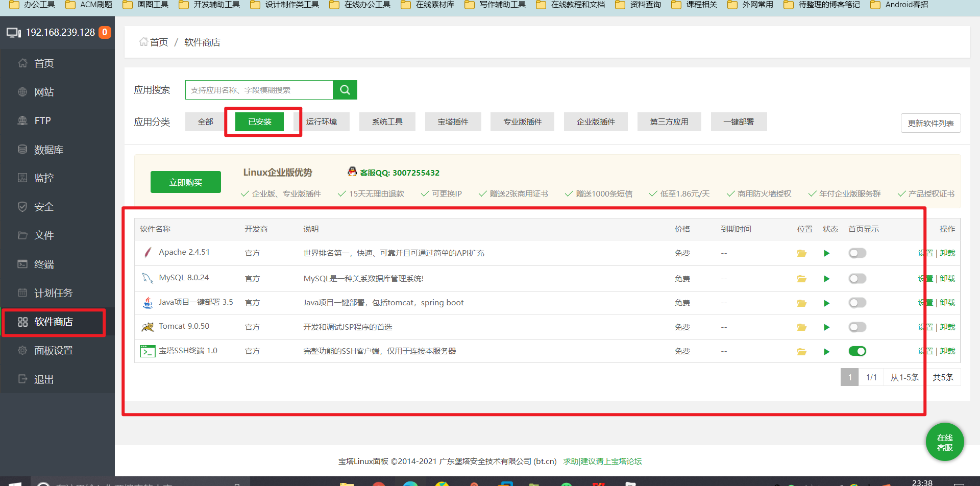Enable homepage display for MySQL 8.0.24
The image size is (980, 486).
click(x=857, y=279)
